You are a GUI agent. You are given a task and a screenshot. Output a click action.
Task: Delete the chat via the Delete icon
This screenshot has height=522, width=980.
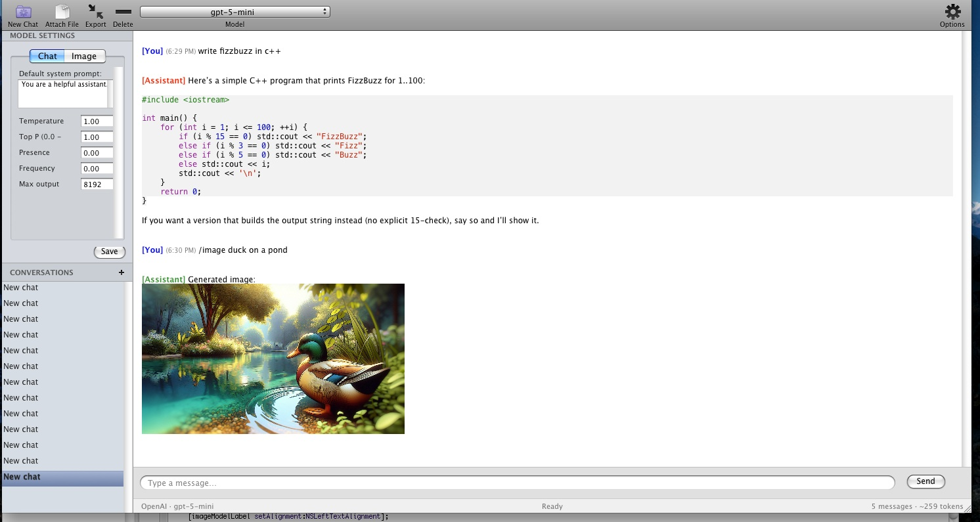[x=123, y=12]
